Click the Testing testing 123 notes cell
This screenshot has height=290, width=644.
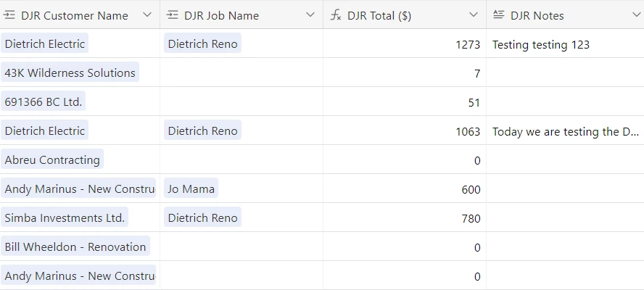pos(565,43)
